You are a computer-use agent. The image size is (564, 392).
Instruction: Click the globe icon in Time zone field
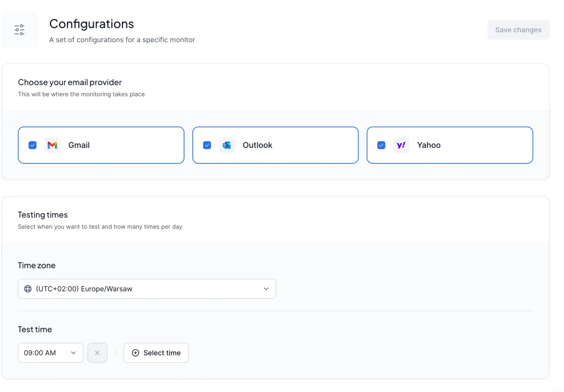[x=28, y=289]
